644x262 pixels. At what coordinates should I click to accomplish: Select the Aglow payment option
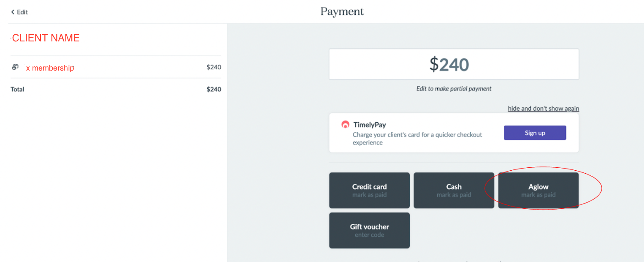click(538, 190)
